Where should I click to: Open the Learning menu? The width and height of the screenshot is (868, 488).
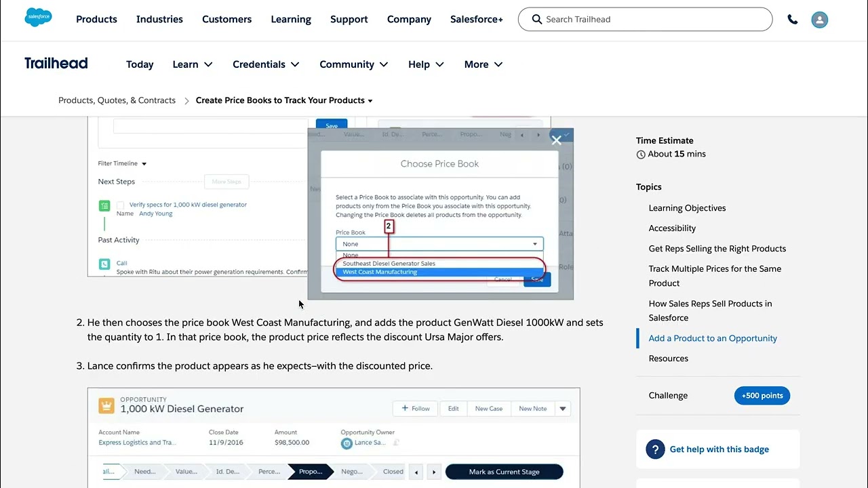[291, 19]
